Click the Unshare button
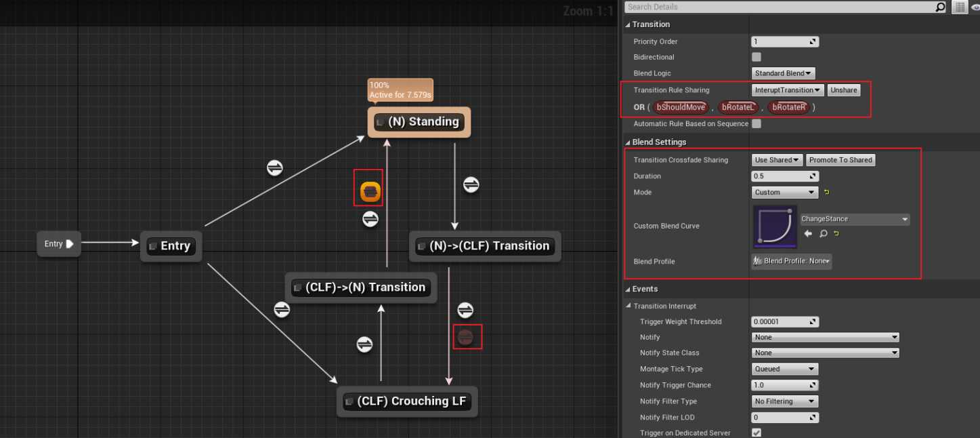Screen dimensions: 980x438 (x=843, y=90)
